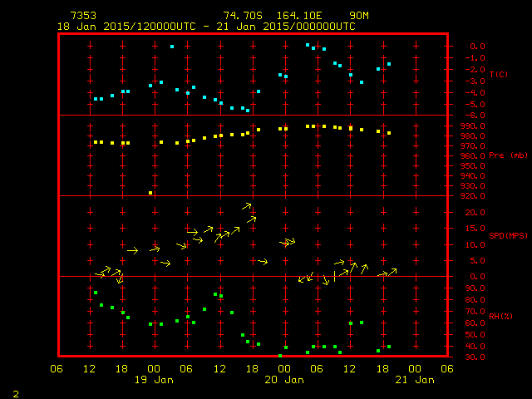Image resolution: width=532 pixels, height=399 pixels.
Task: Click the start date 18 Jan 2015/120000UTC
Action: [126, 26]
